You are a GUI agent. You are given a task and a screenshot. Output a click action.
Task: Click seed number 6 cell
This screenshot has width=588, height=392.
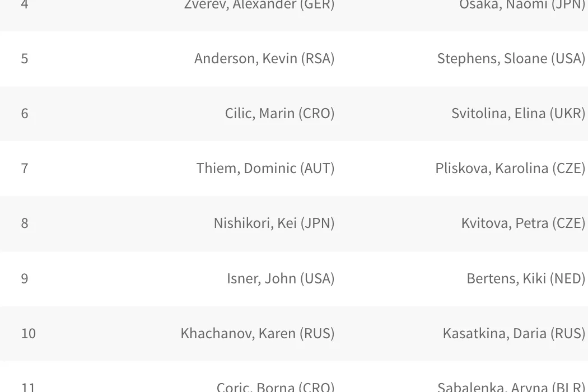[25, 114]
